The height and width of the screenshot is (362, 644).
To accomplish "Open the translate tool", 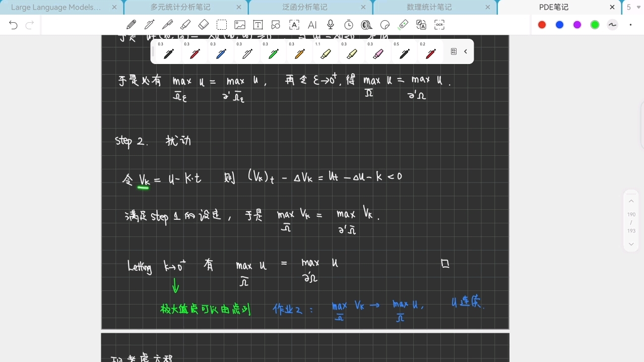I will tap(421, 25).
